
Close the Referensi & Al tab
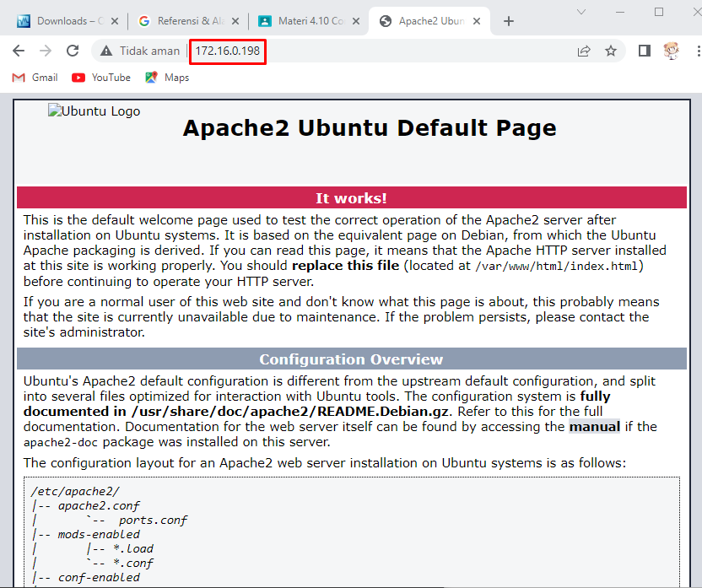[x=235, y=21]
